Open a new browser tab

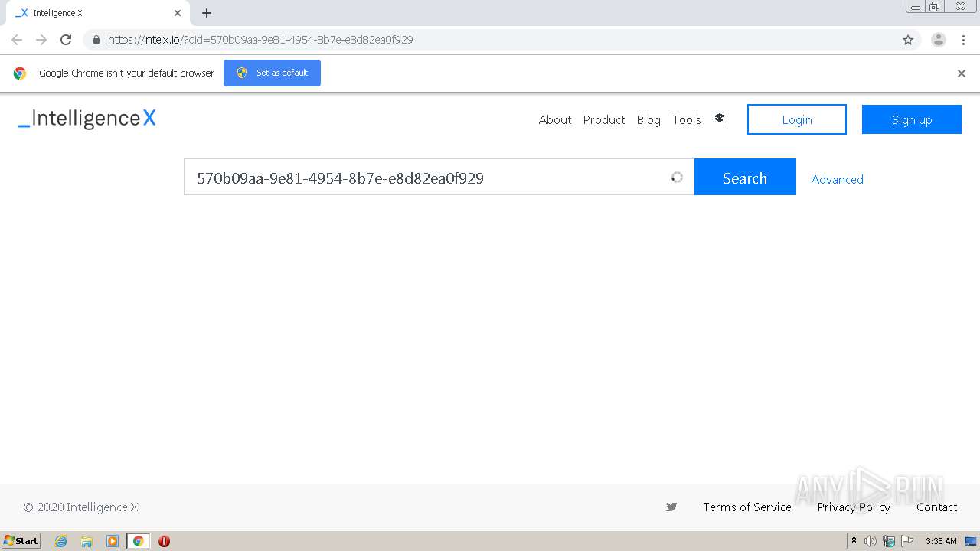207,13
